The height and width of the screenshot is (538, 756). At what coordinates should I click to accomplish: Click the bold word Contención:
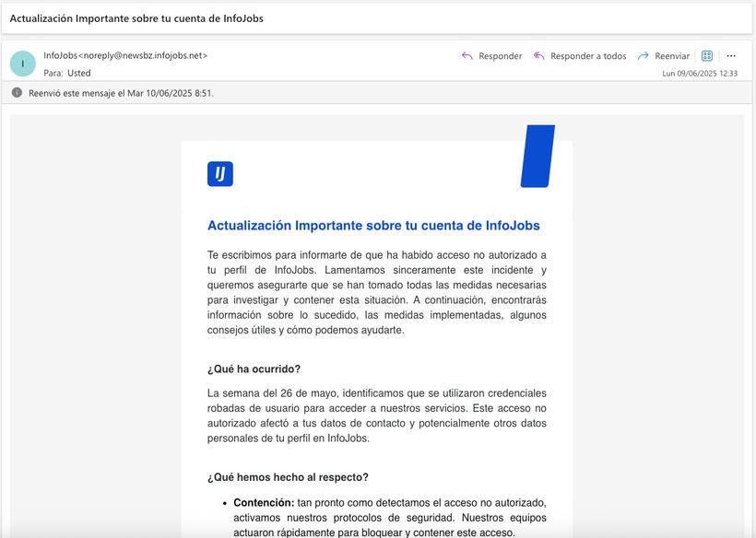tap(264, 503)
